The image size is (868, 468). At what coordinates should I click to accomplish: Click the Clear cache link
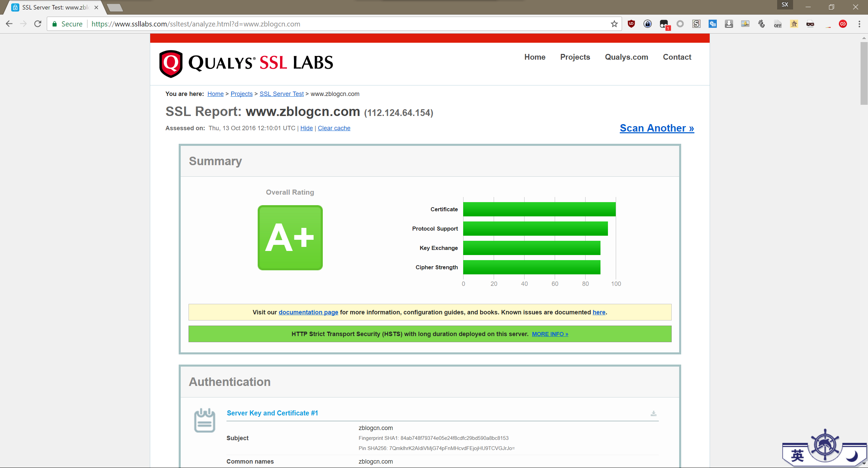[334, 128]
